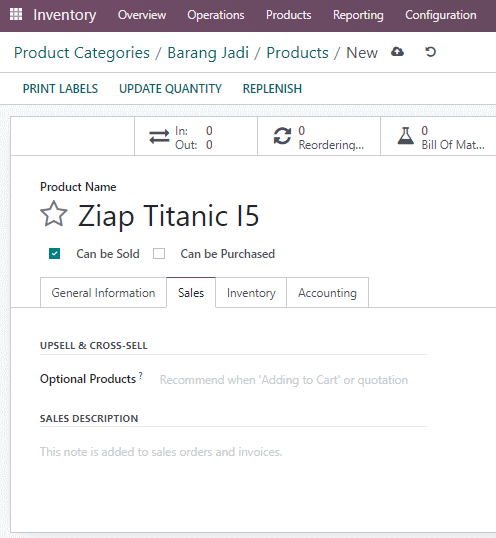Click the Bill of Materials flask icon

405,136
